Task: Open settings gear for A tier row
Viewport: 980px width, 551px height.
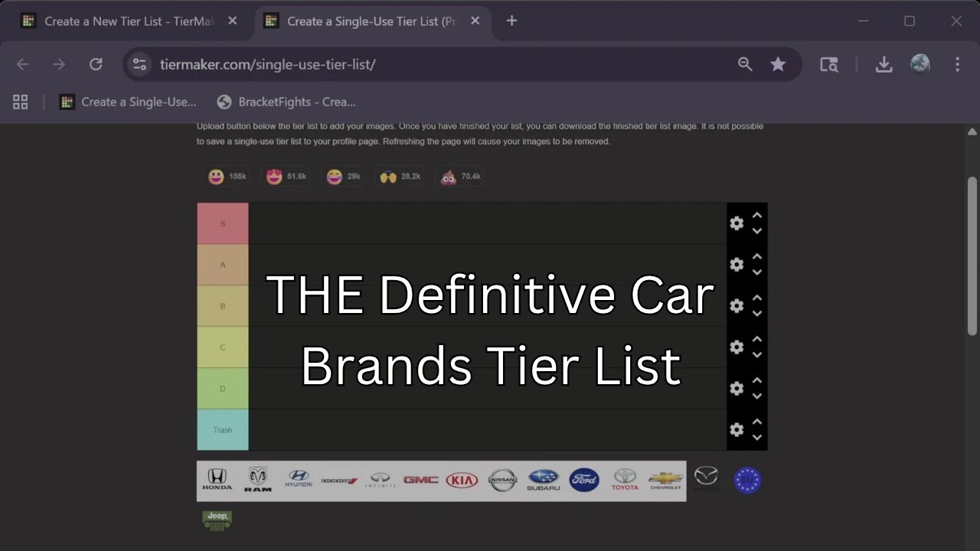Action: 737,264
